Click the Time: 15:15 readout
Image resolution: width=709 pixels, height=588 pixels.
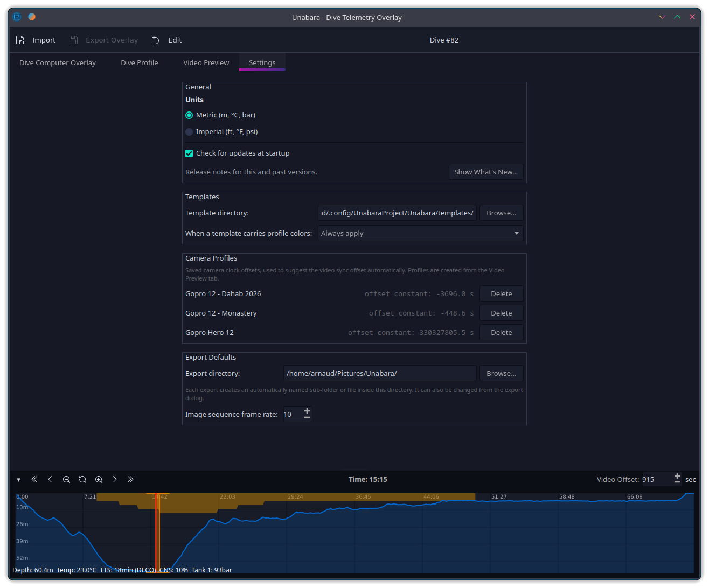(x=368, y=479)
